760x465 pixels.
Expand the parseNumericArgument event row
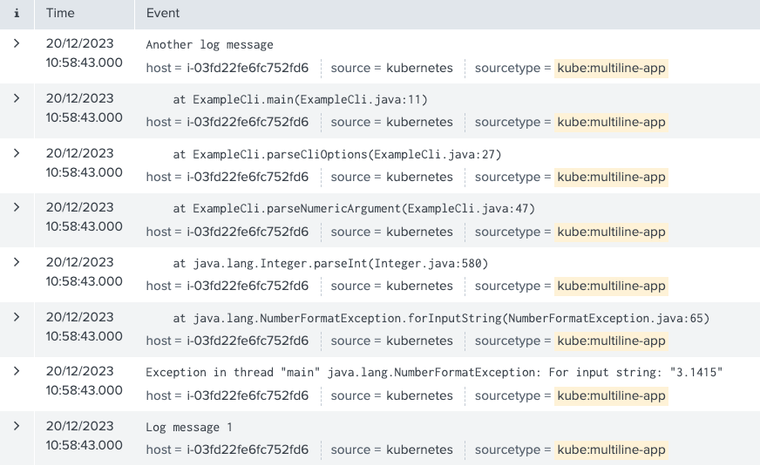tap(17, 208)
